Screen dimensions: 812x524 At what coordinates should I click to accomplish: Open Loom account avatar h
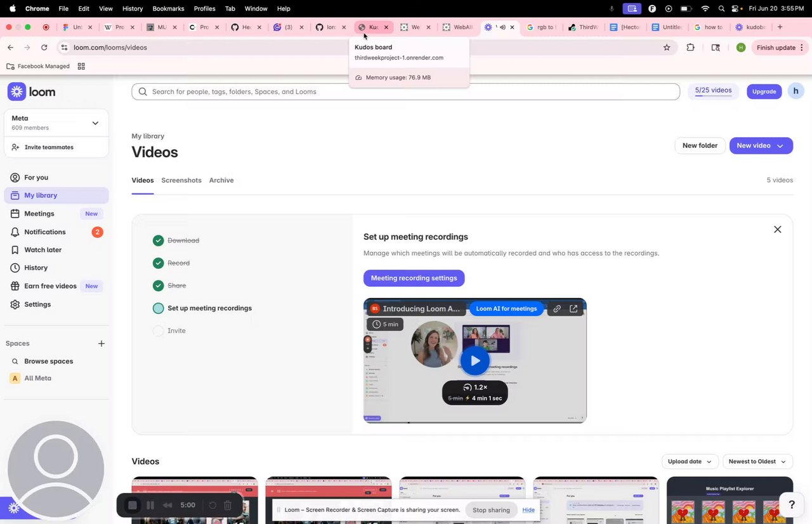(x=796, y=91)
